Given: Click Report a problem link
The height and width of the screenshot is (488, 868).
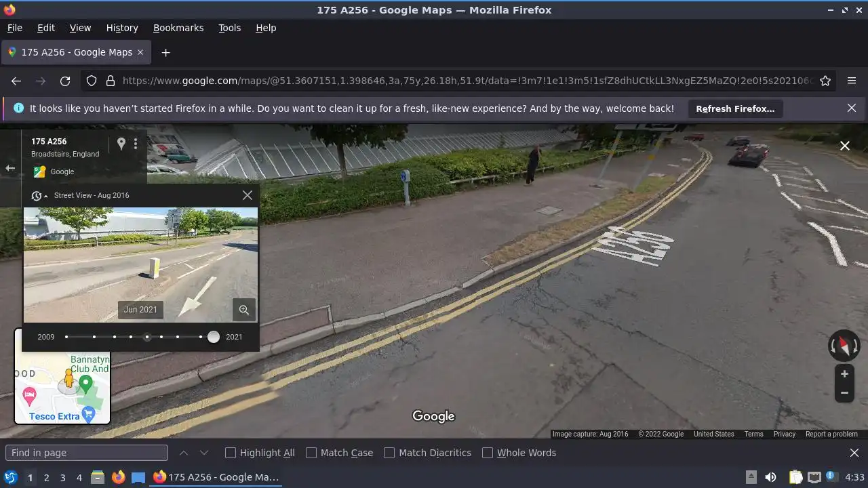Looking at the screenshot, I should pos(831,434).
